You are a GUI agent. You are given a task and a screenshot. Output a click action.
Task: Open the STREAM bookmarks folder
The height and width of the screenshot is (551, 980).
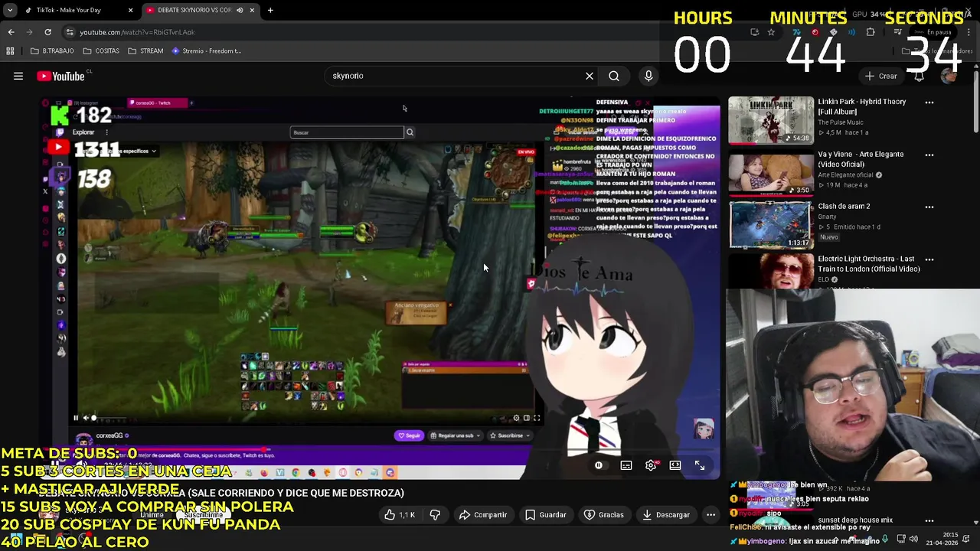point(145,51)
